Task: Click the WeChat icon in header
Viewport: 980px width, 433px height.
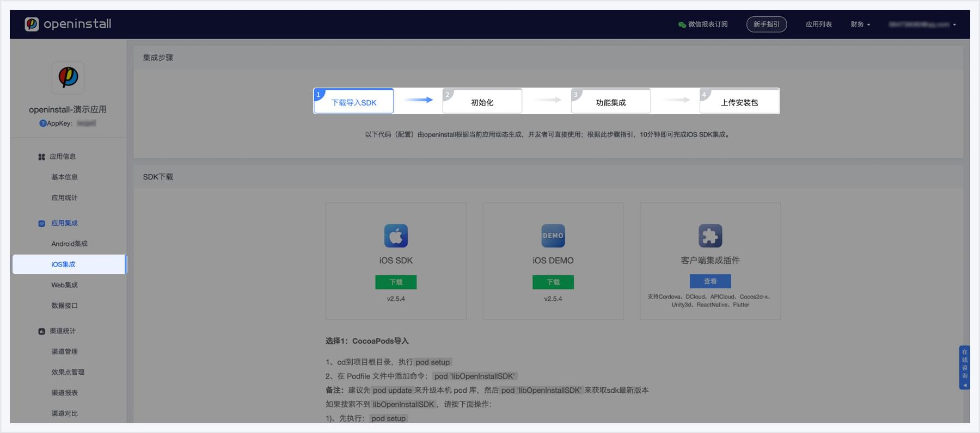Action: coord(682,24)
